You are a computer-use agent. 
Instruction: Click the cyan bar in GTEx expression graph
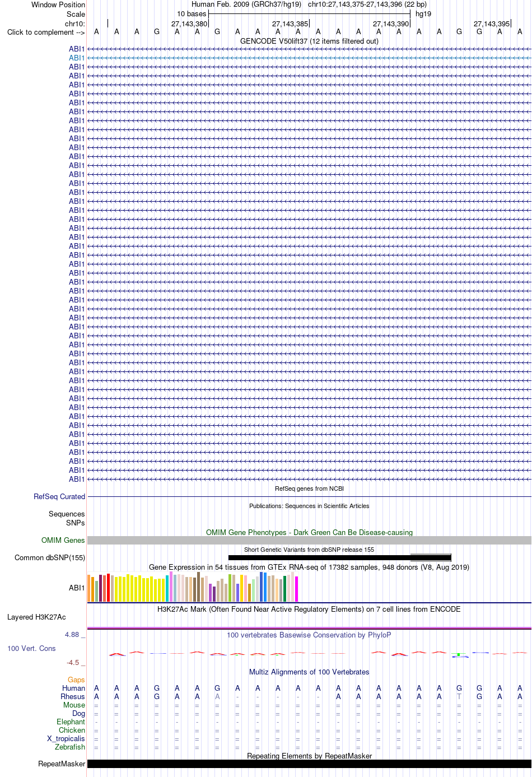167,588
